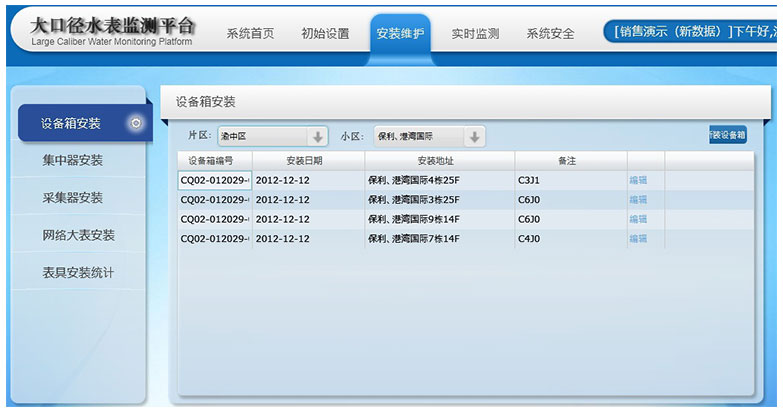Click 编辑 for the C4J0 row
The image size is (783, 413).
638,239
